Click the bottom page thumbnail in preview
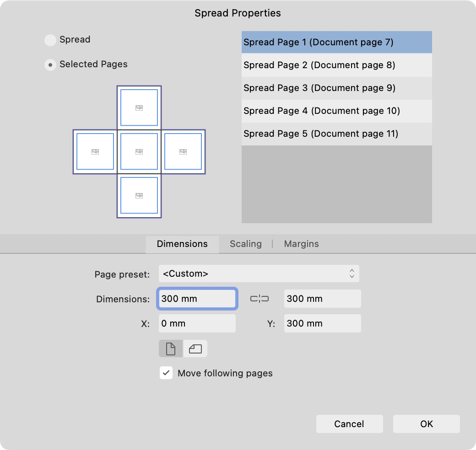 [139, 196]
